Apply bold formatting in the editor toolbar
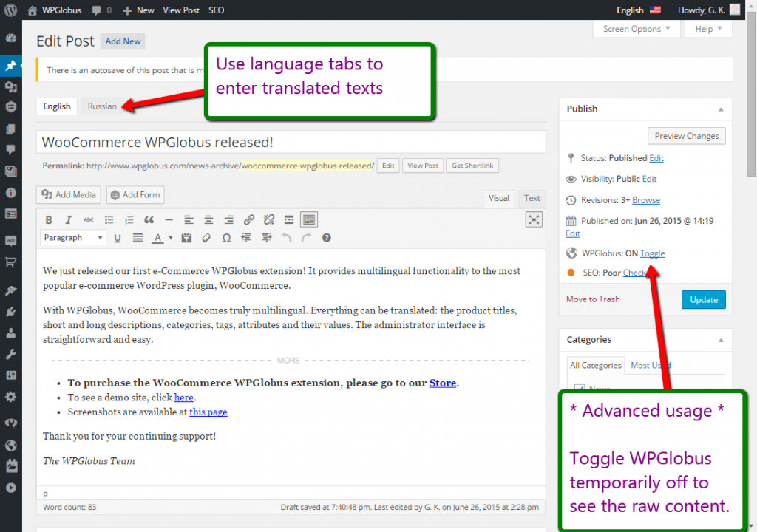The width and height of the screenshot is (757, 532). pyautogui.click(x=49, y=219)
